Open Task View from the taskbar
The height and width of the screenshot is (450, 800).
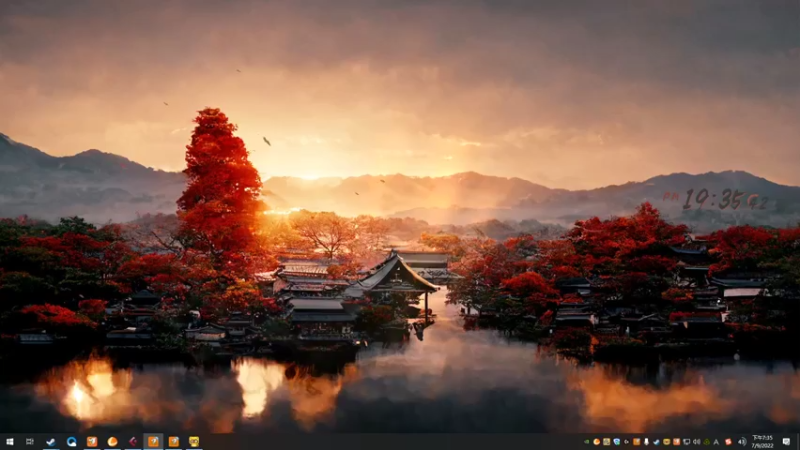[30, 442]
